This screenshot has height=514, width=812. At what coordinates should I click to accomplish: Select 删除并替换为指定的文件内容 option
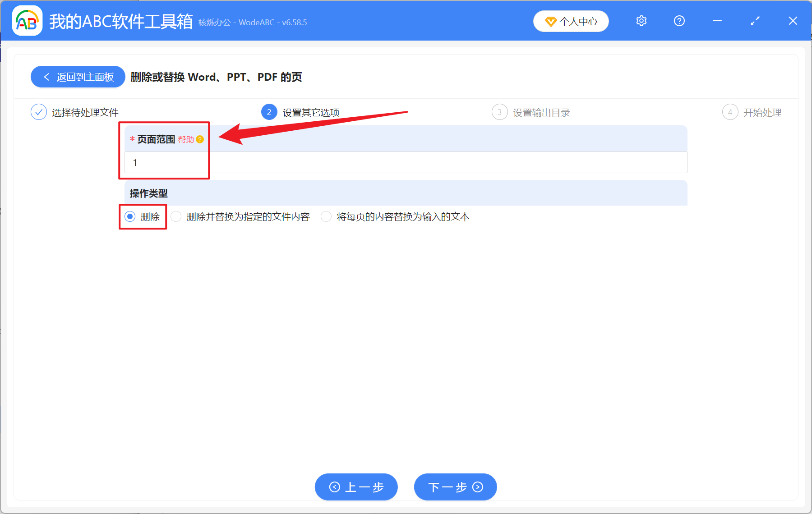pos(176,216)
